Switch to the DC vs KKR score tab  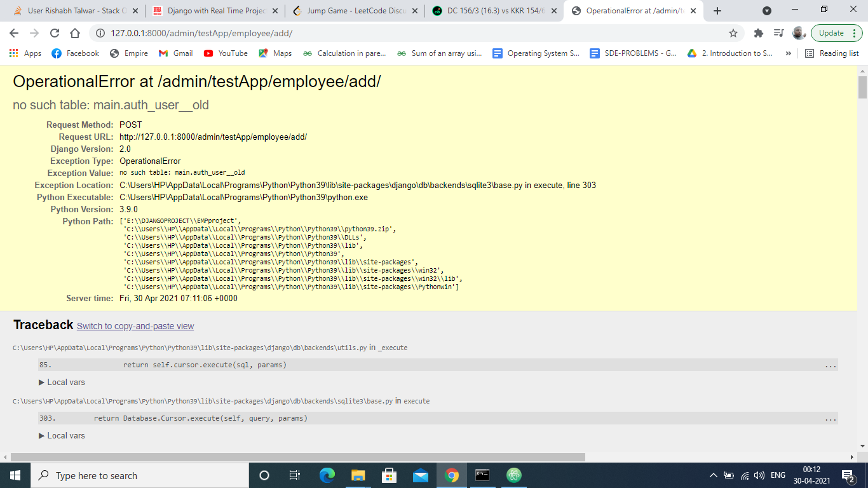tap(496, 11)
